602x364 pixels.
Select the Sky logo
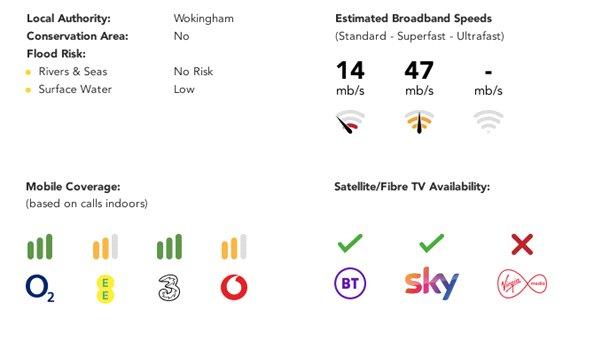[x=432, y=283]
